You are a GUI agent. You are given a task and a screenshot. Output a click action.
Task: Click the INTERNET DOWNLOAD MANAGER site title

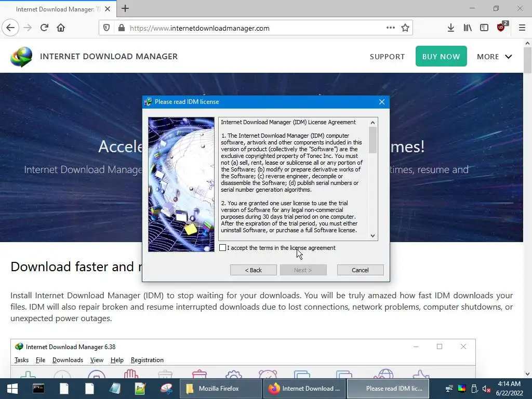click(109, 56)
